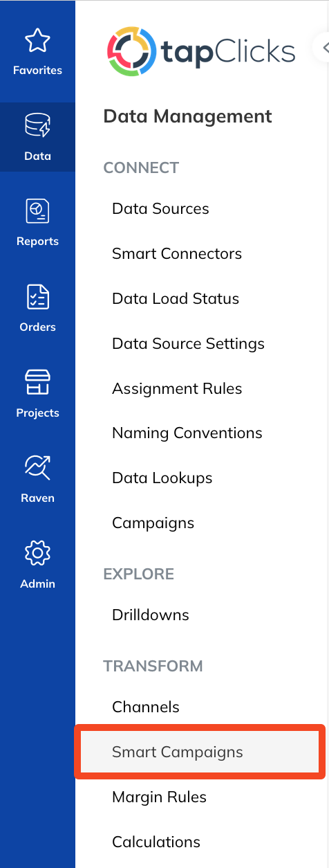Go to Orders checklist icon
This screenshot has width=329, height=868.
point(37,297)
